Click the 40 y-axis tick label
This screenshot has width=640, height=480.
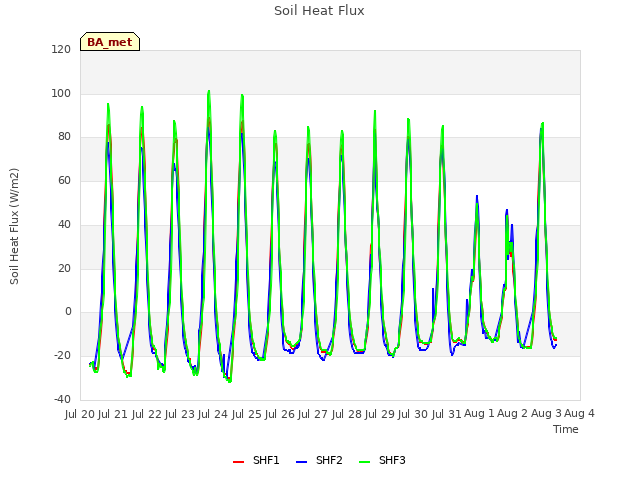pos(64,224)
